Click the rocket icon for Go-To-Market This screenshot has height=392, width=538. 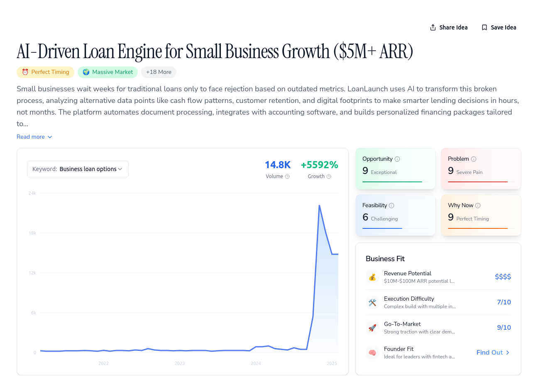[x=372, y=328]
